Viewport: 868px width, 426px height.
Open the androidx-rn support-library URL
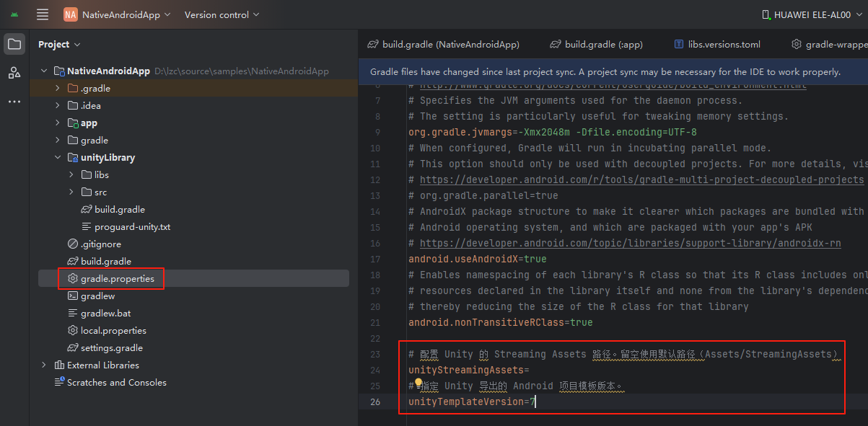(630, 243)
